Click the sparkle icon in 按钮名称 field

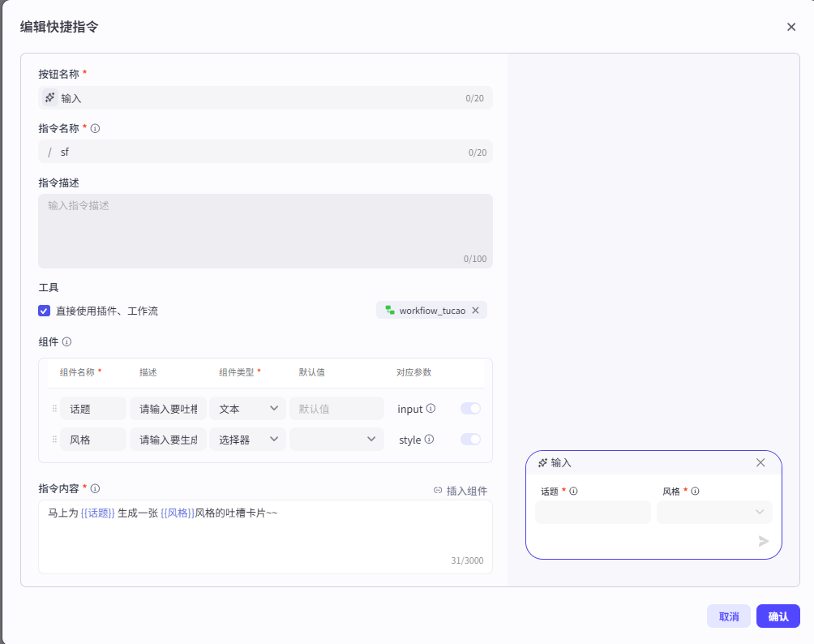tap(49, 97)
